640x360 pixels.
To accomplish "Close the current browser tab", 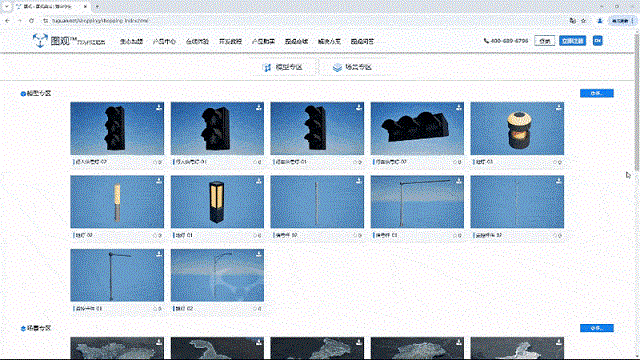I will click(85, 7).
